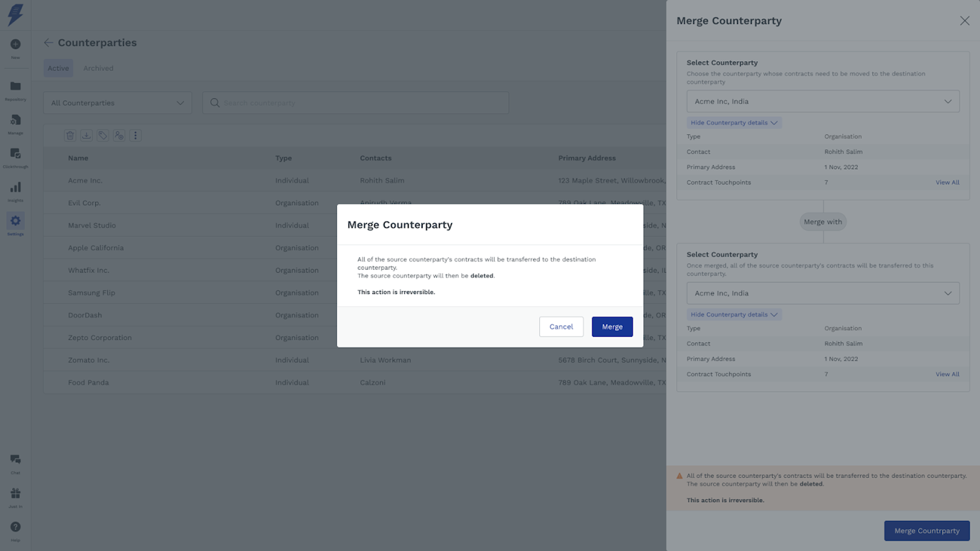Click the Settings gear icon

15,221
